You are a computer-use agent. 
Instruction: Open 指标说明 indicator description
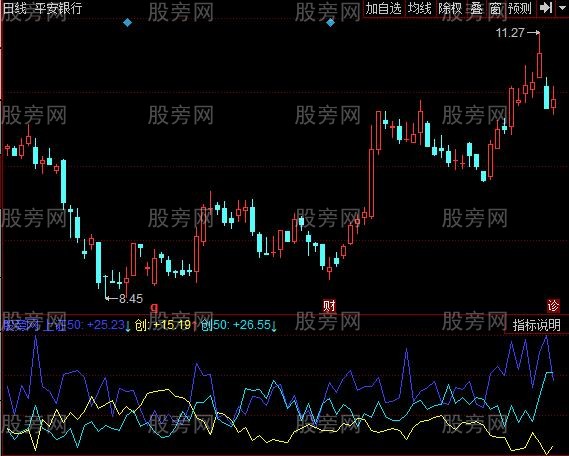tap(536, 325)
